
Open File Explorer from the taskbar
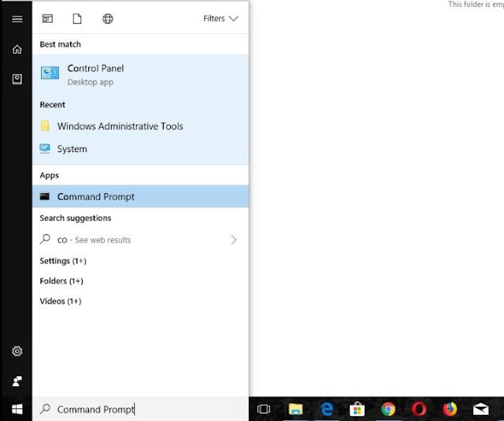[295, 409]
